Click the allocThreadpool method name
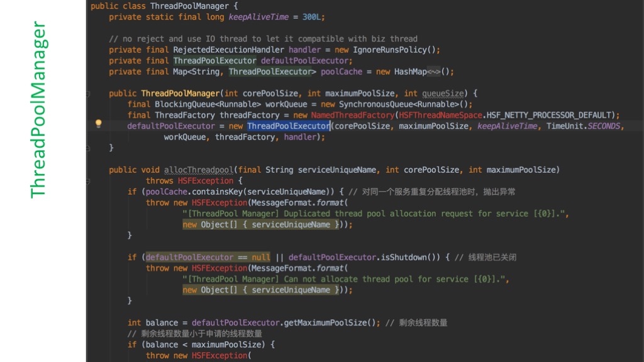This screenshot has height=362, width=644. click(199, 170)
